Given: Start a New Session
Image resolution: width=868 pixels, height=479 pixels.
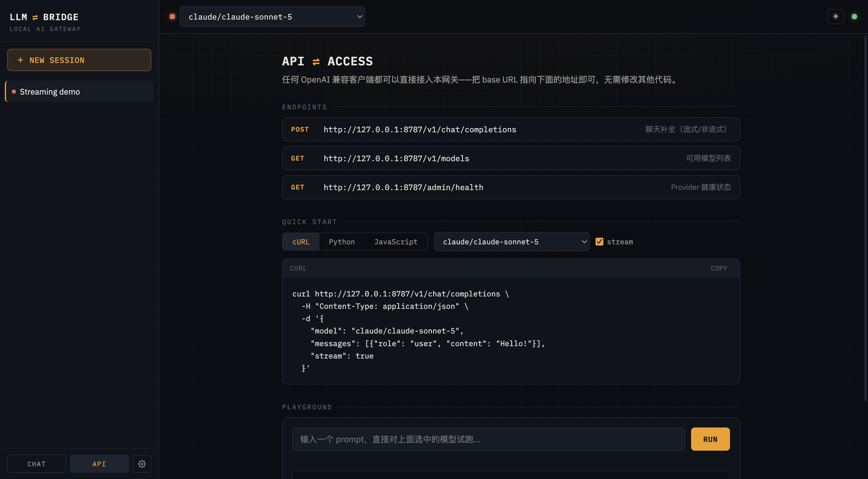Looking at the screenshot, I should pos(79,60).
